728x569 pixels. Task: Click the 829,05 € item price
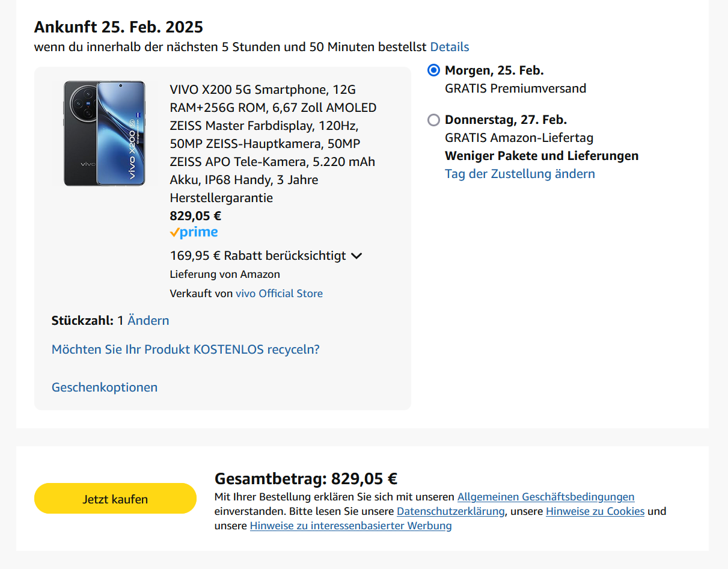195,216
